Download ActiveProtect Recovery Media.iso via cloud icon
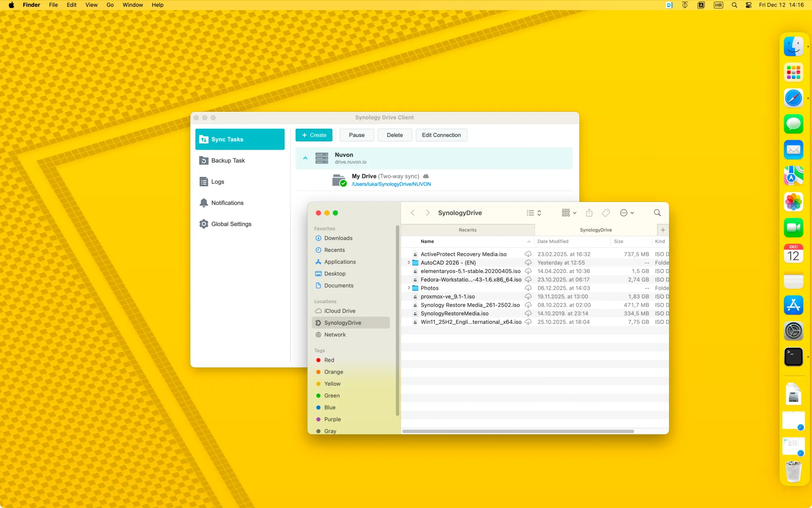Viewport: 812px width, 508px height. (x=528, y=254)
